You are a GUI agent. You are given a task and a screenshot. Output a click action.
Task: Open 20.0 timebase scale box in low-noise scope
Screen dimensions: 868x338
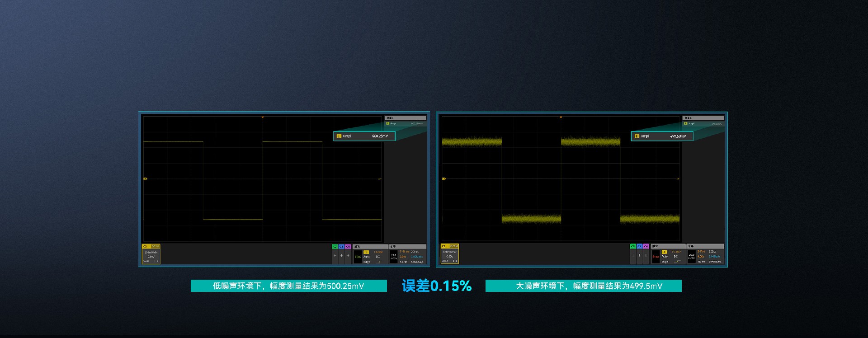[x=394, y=257]
